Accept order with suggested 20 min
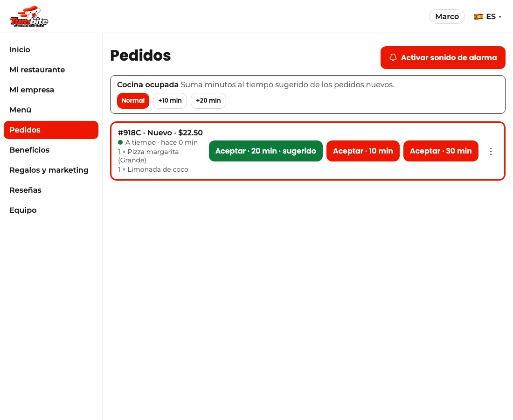The width and height of the screenshot is (513, 420). 266,151
